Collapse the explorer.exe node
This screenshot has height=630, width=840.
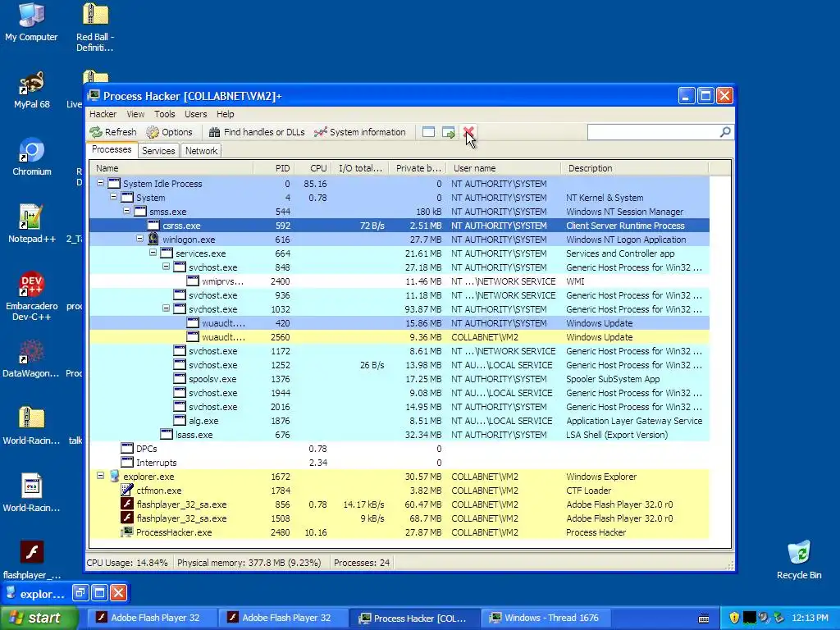coord(100,476)
